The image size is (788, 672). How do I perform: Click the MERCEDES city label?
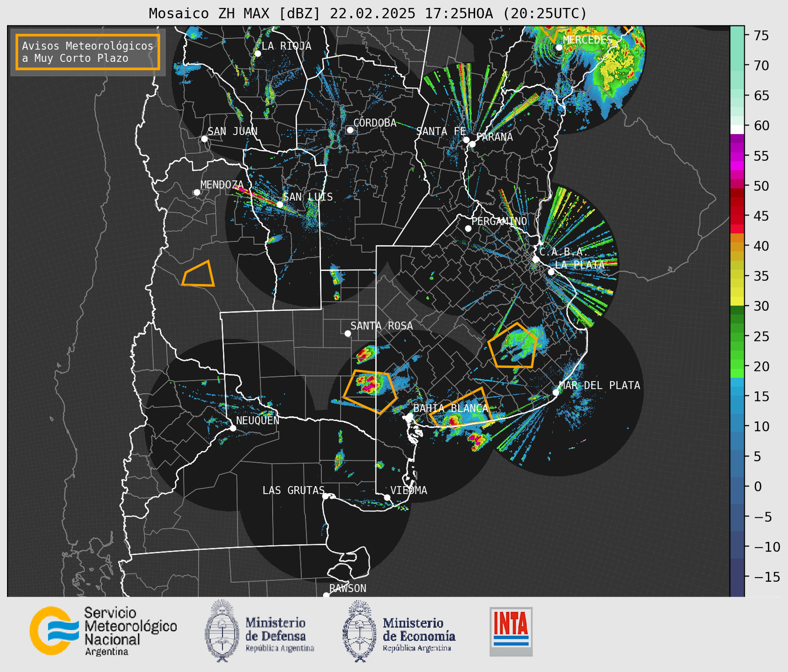click(x=588, y=40)
